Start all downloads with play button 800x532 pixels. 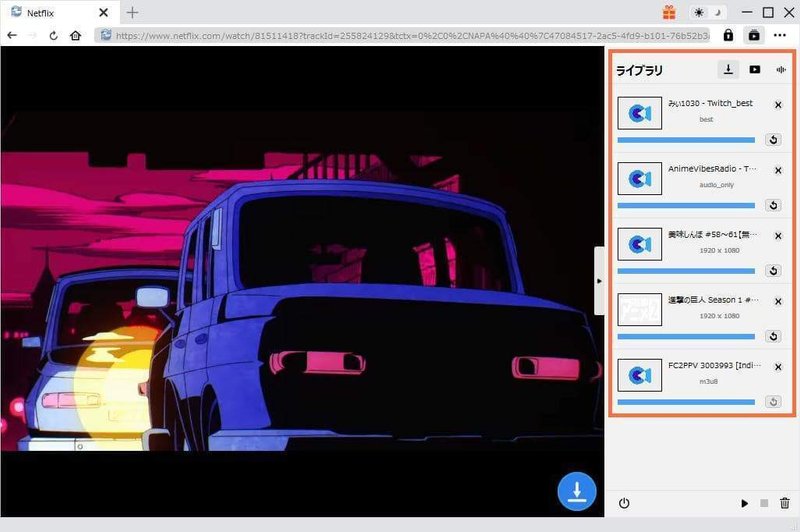click(x=744, y=503)
